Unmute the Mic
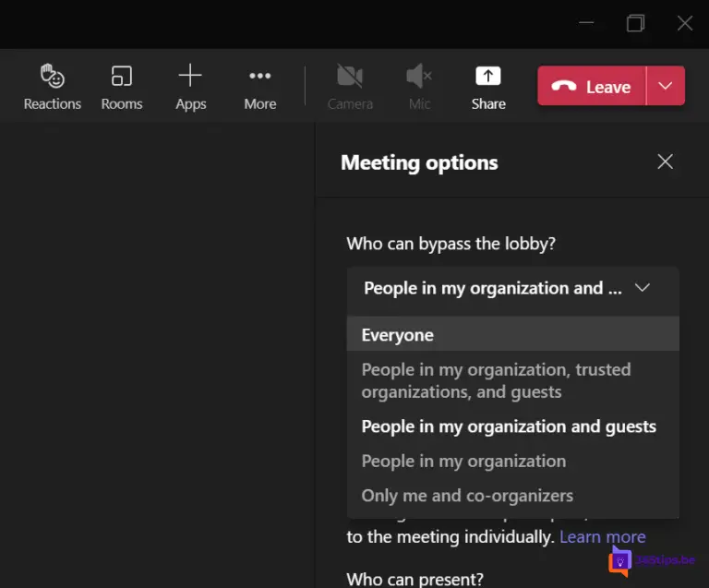The width and height of the screenshot is (709, 588). tap(420, 87)
